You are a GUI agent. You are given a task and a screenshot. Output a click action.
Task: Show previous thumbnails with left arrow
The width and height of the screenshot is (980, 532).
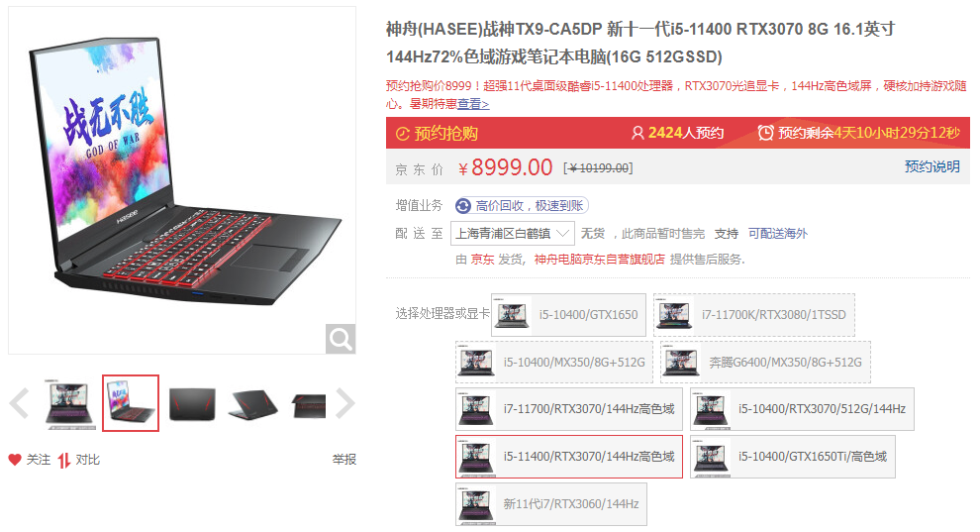pyautogui.click(x=20, y=403)
